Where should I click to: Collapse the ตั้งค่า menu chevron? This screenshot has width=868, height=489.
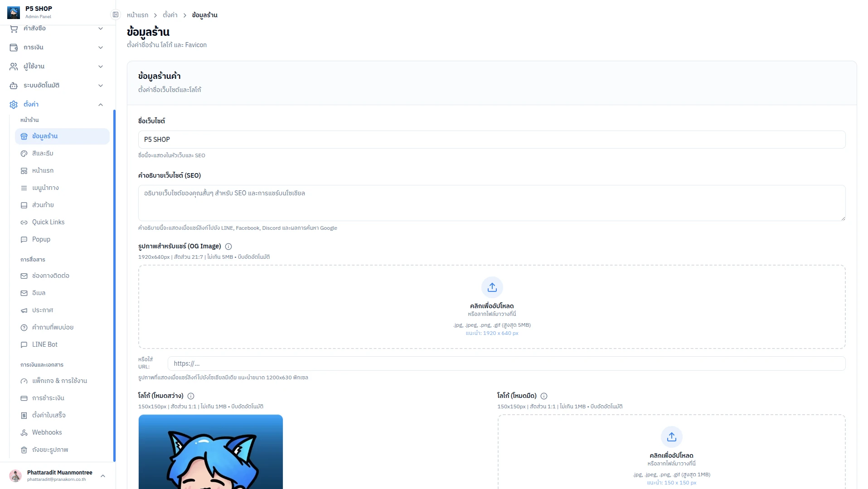101,105
